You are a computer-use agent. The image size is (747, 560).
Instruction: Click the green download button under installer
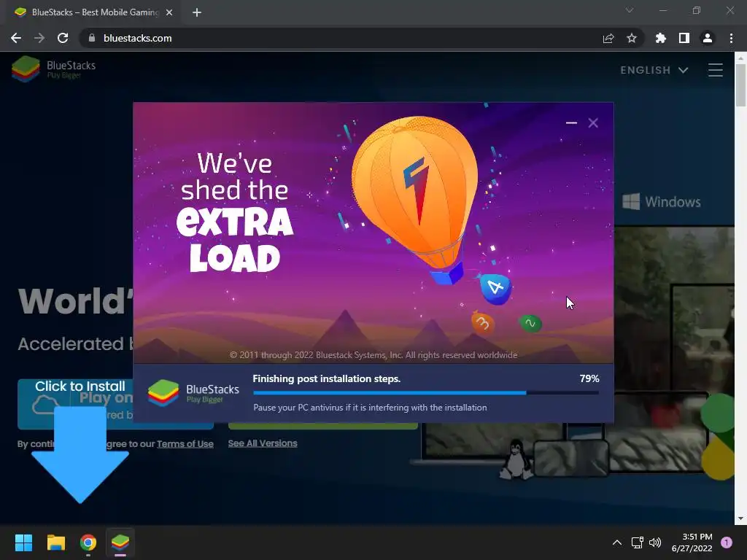(323, 426)
